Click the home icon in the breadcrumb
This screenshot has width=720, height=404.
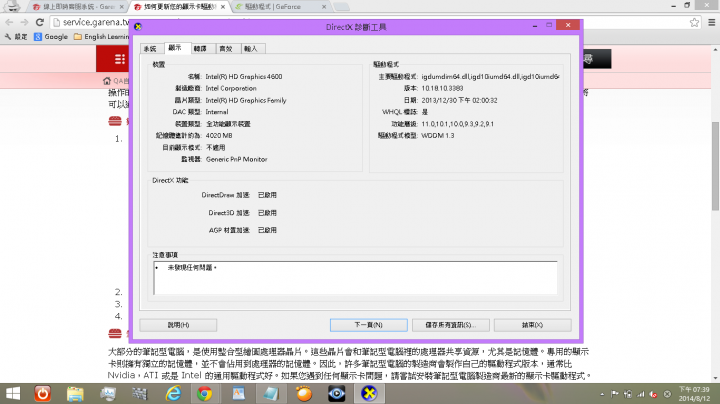(107, 81)
